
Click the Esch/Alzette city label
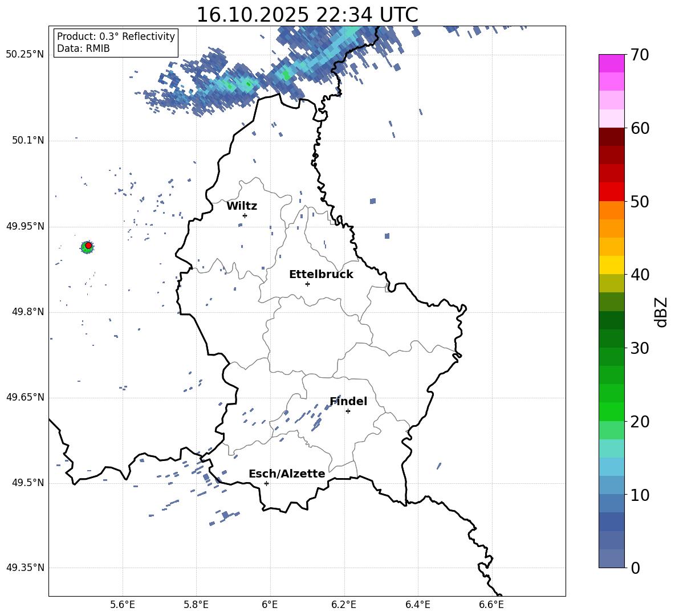[x=287, y=474]
